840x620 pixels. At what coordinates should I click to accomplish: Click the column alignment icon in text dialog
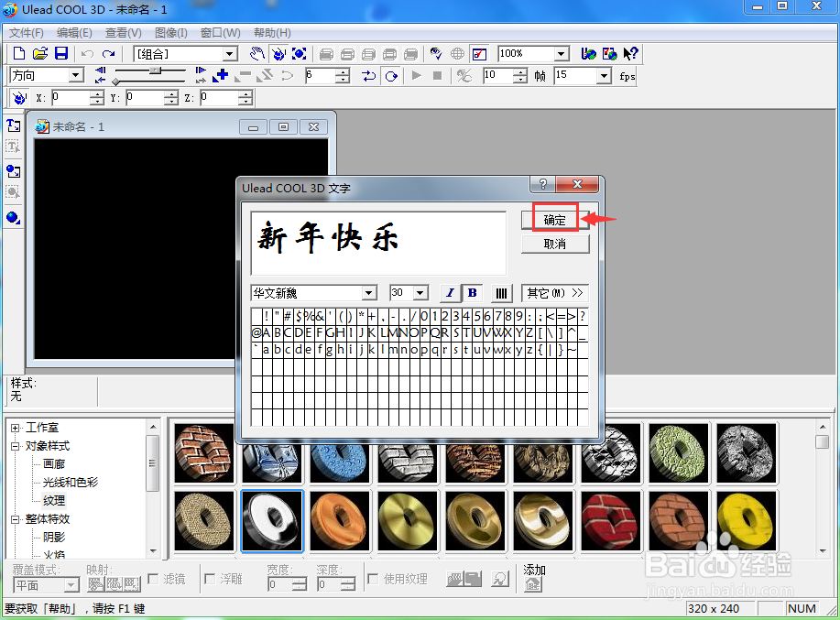501,293
